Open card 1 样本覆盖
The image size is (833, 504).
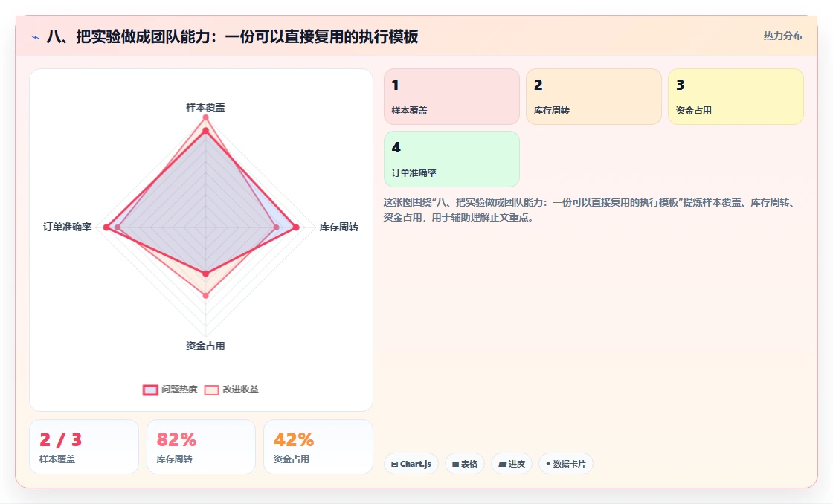pos(451,97)
